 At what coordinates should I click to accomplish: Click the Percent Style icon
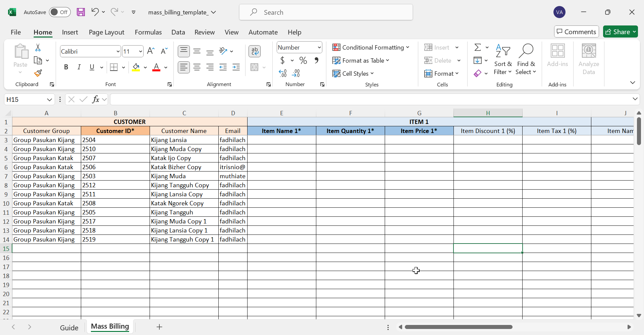[303, 60]
